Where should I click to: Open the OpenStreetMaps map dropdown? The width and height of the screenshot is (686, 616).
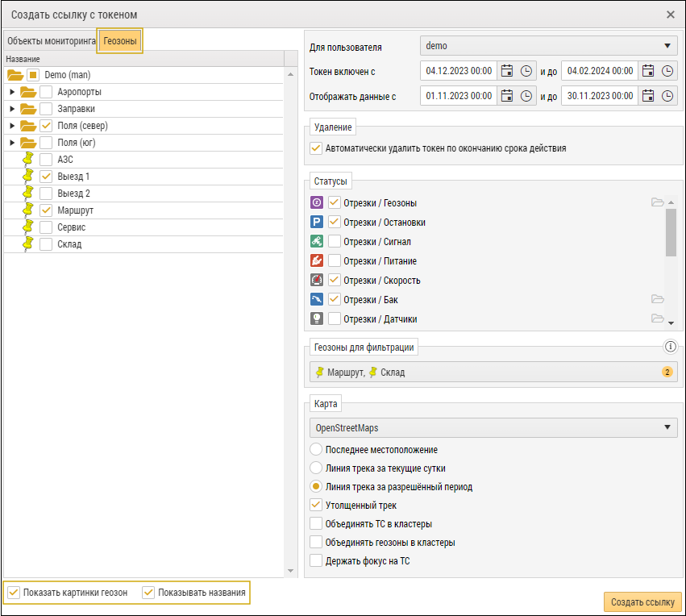493,428
